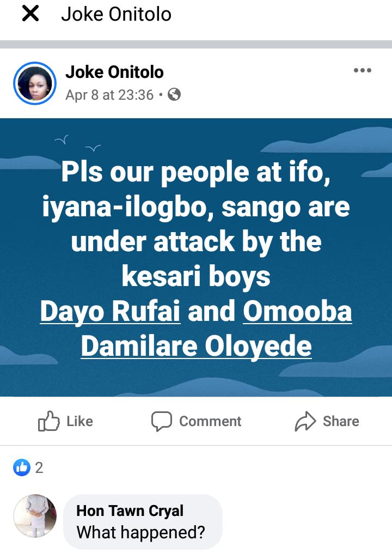Image resolution: width=392 pixels, height=553 pixels.
Task: Click the Apr 8 at 23:36 timestamp
Action: point(109,95)
